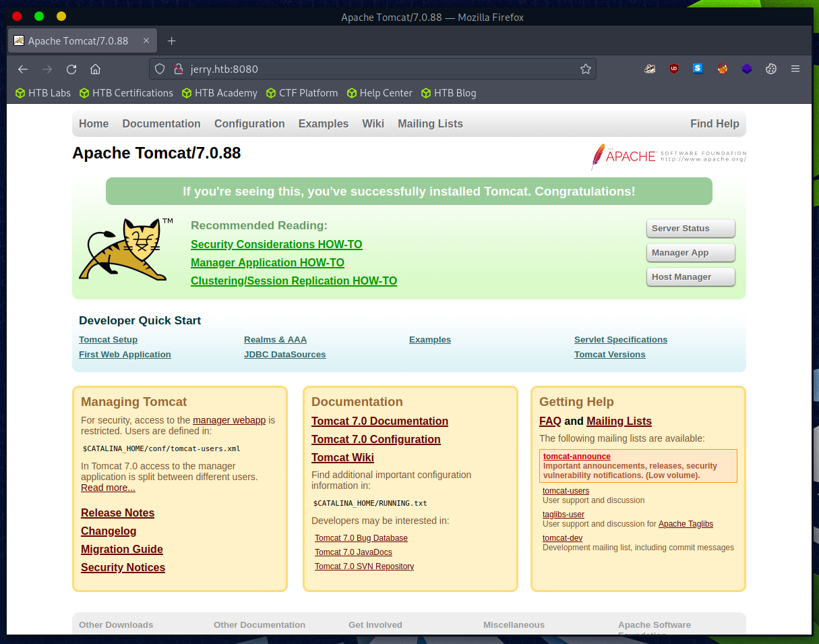The image size is (819, 644).
Task: Open the Realms & AAA link
Action: [275, 340]
